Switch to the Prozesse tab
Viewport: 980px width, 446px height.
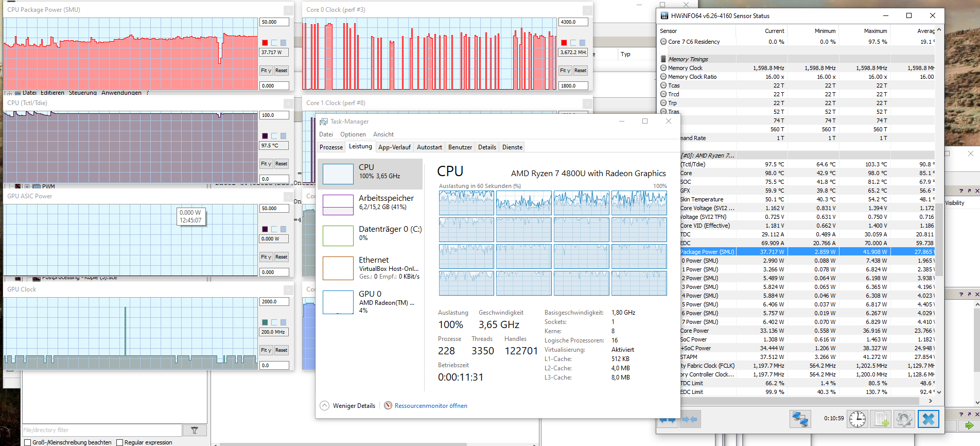331,147
